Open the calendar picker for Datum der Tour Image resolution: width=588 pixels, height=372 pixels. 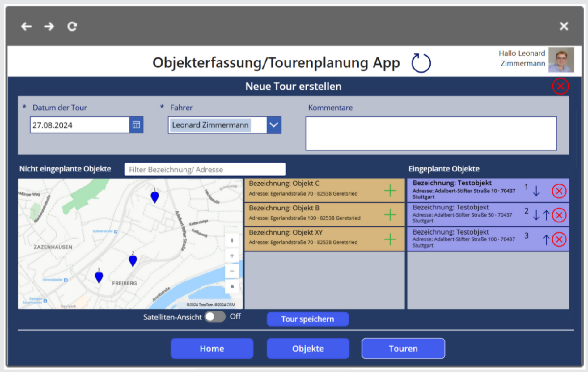point(137,124)
